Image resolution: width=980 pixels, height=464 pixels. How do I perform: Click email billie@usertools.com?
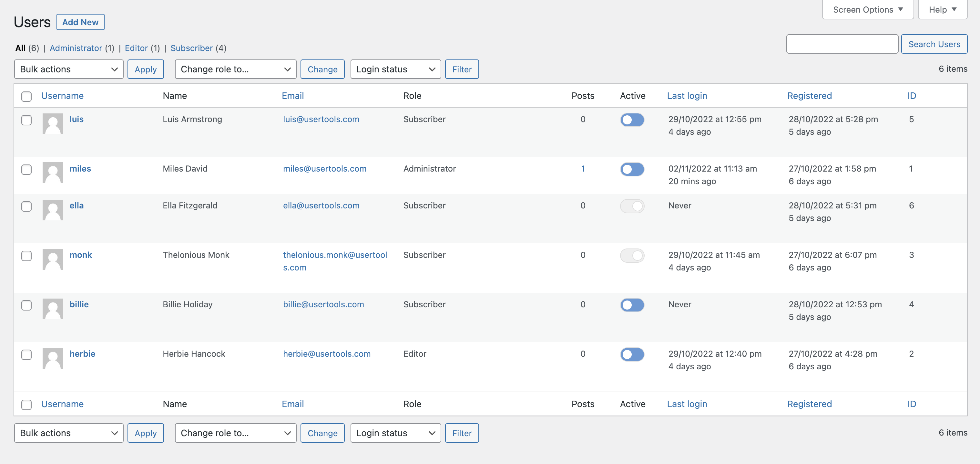coord(323,304)
